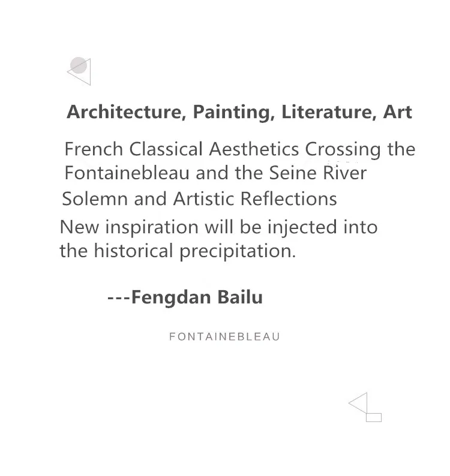Screen dimensions: 450x476
Task: Select the word Reflections
Action: [x=289, y=199]
